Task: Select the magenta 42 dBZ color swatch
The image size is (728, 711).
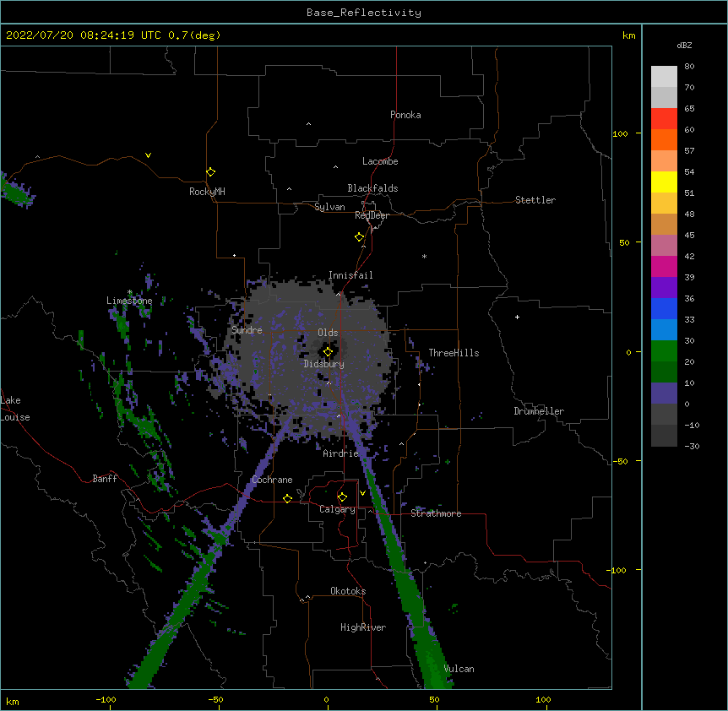Action: pyautogui.click(x=664, y=266)
